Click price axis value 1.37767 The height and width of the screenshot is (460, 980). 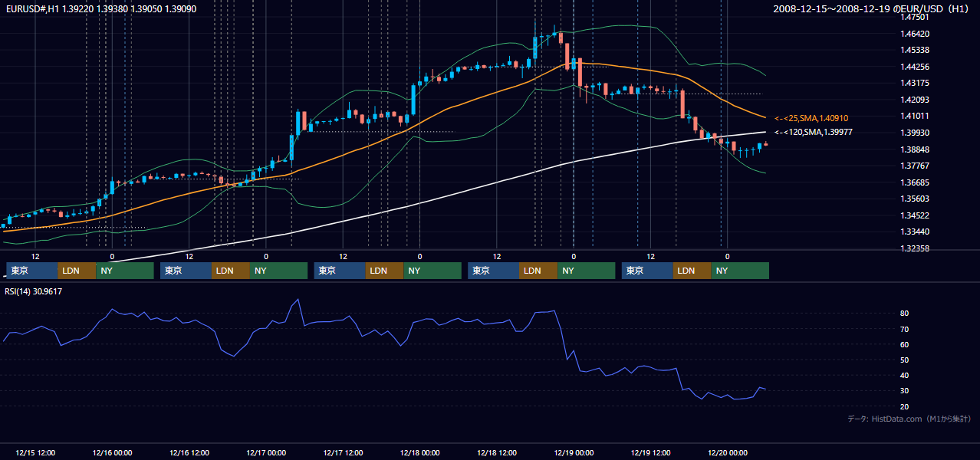(914, 166)
